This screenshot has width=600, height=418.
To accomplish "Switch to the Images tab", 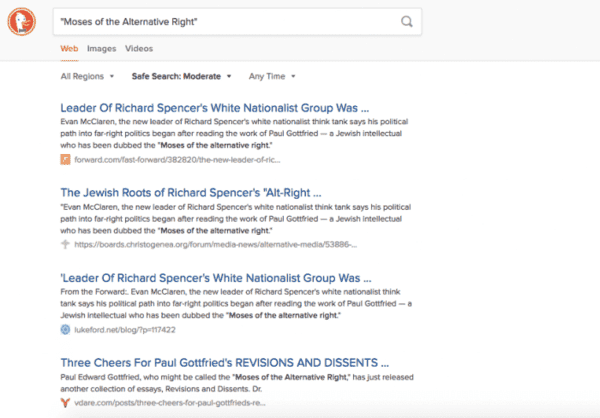I will [x=101, y=48].
